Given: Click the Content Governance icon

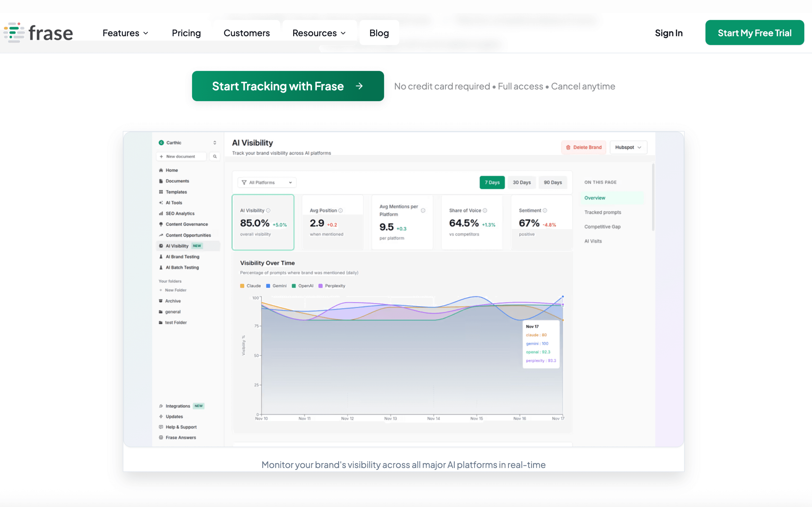Looking at the screenshot, I should (x=161, y=224).
